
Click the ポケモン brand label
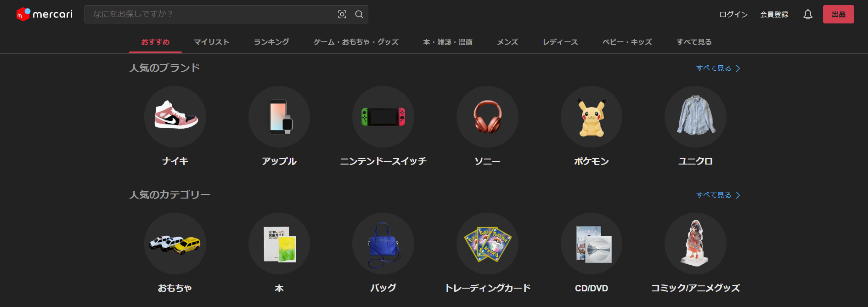tap(592, 161)
